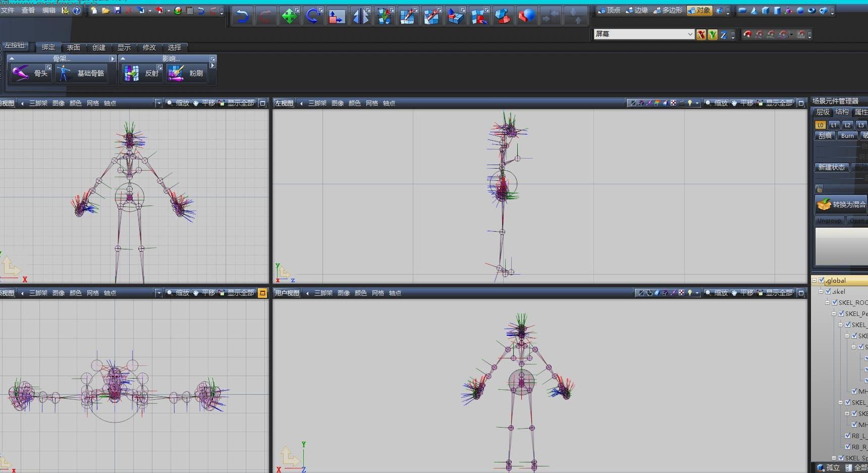Click the new file icon

tap(94, 10)
